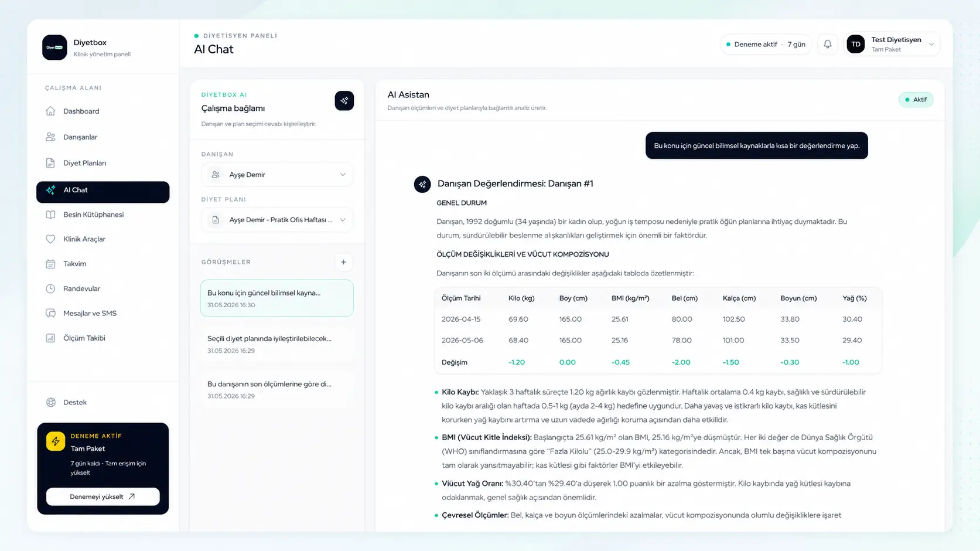
Task: Select conversation 'Bu konu için güncel bilimsel kayna...'
Action: pyautogui.click(x=277, y=298)
